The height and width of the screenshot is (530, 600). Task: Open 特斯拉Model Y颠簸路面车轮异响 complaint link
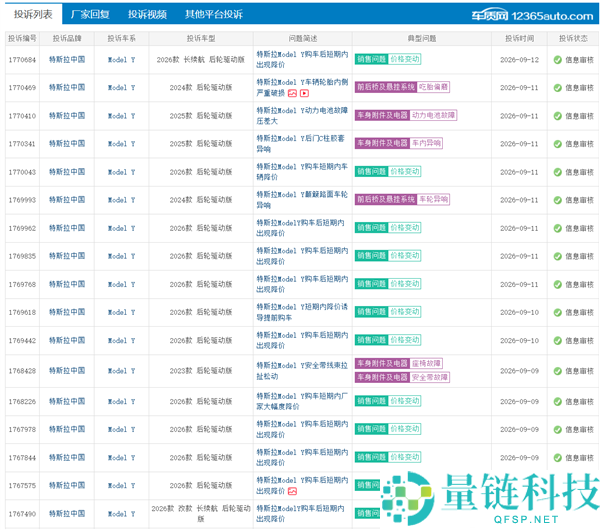(x=302, y=200)
